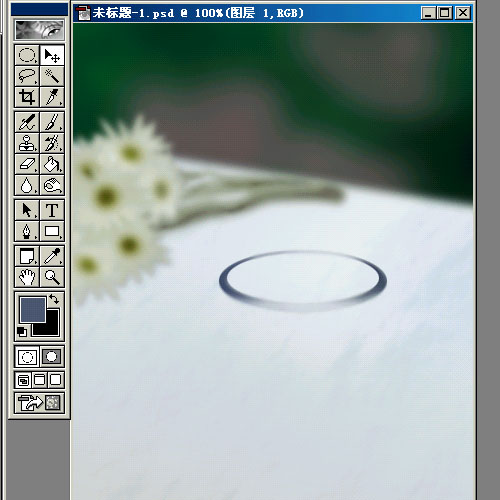This screenshot has height=500, width=500.
Task: Select the Pen tool
Action: click(x=27, y=231)
